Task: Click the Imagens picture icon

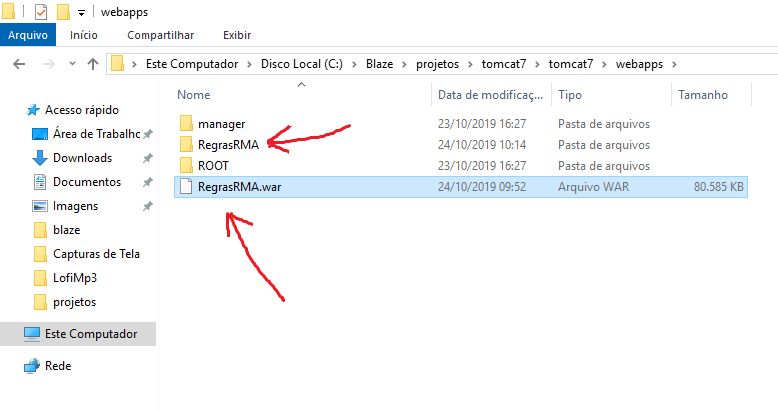Action: click(x=40, y=205)
